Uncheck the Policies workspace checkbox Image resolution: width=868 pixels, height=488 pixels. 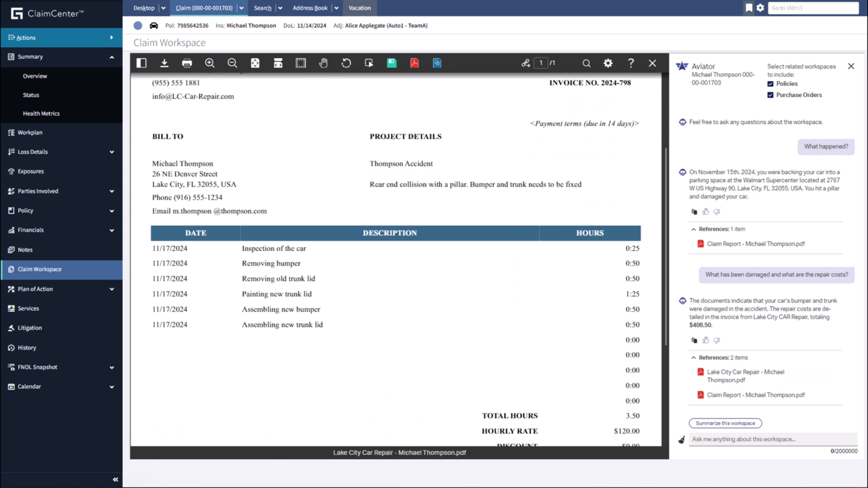pos(770,84)
